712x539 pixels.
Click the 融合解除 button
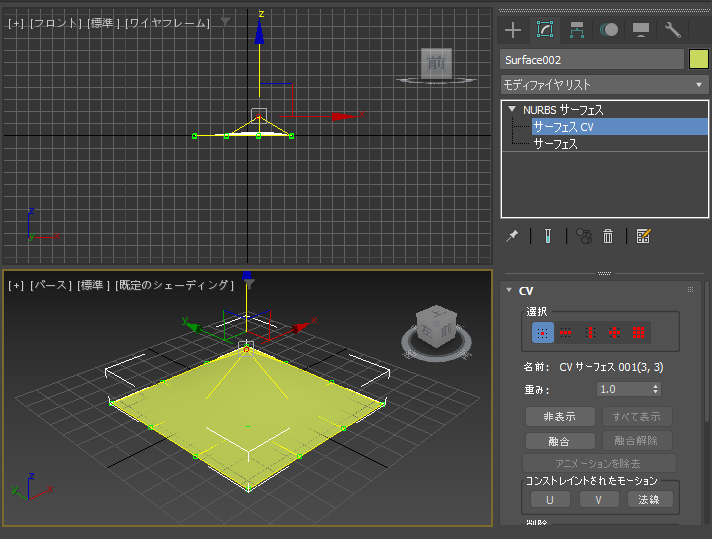(637, 440)
